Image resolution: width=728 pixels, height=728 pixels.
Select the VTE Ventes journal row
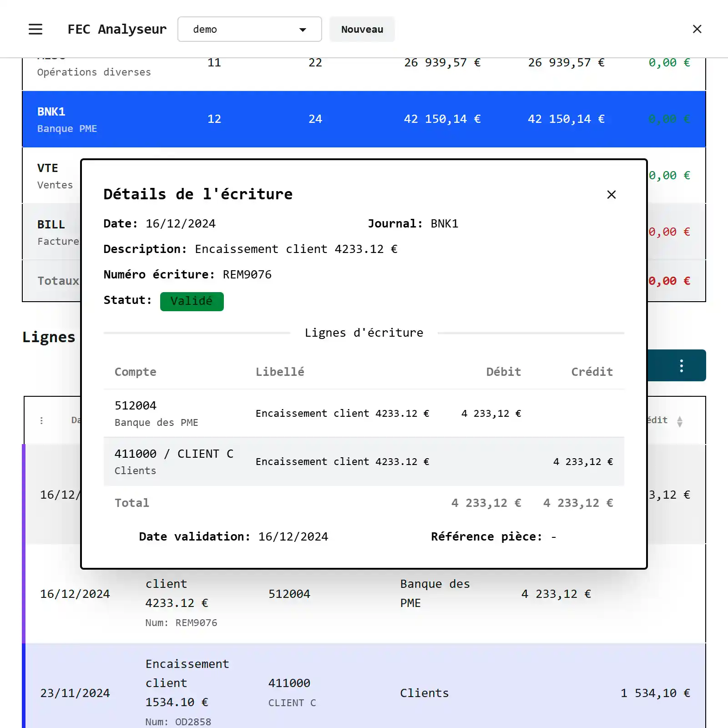pos(51,176)
